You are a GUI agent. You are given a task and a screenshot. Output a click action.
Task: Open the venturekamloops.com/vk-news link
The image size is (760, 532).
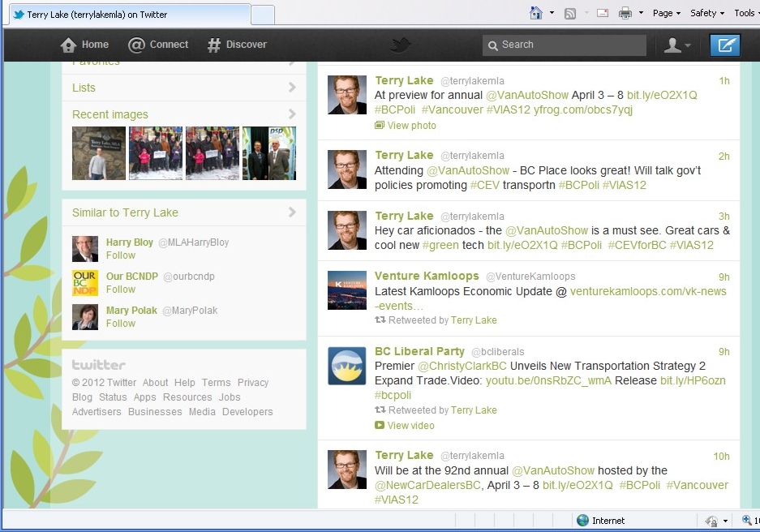648,291
